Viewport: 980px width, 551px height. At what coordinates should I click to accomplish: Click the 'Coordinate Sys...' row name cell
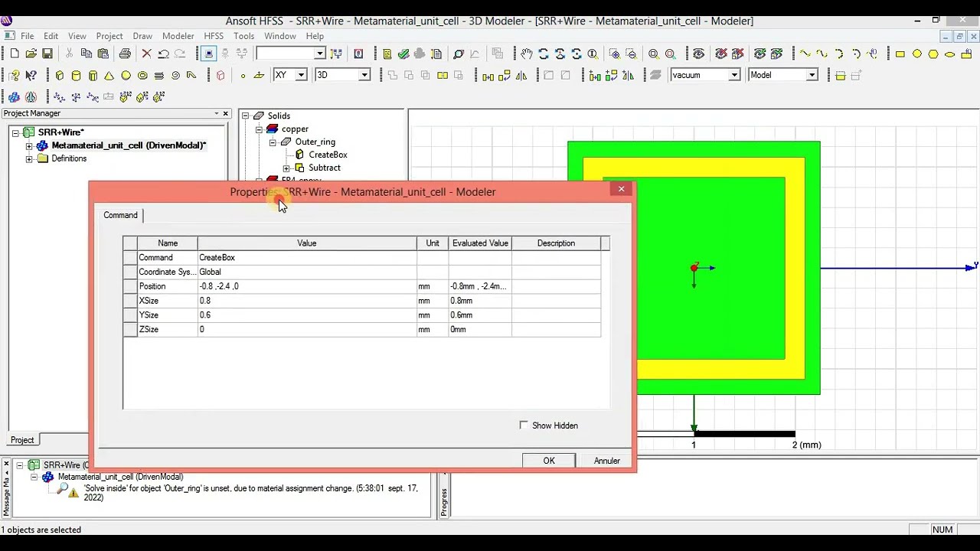coord(167,272)
